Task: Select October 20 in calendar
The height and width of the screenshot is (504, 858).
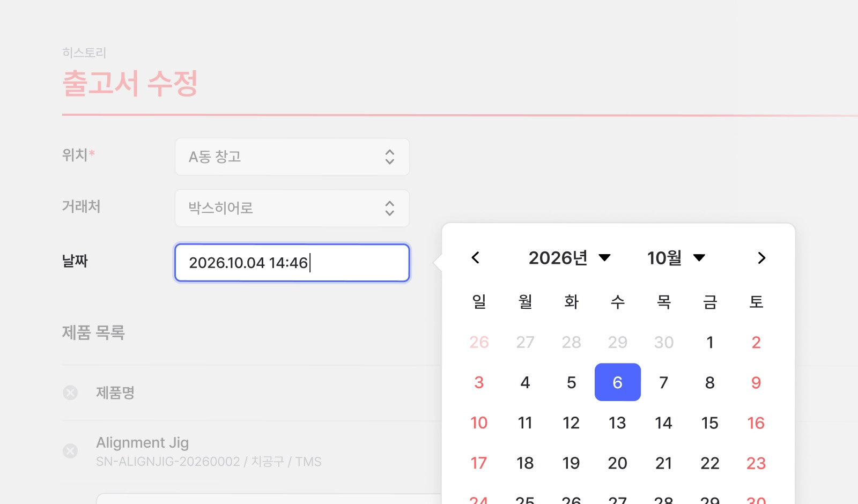Action: pos(618,463)
